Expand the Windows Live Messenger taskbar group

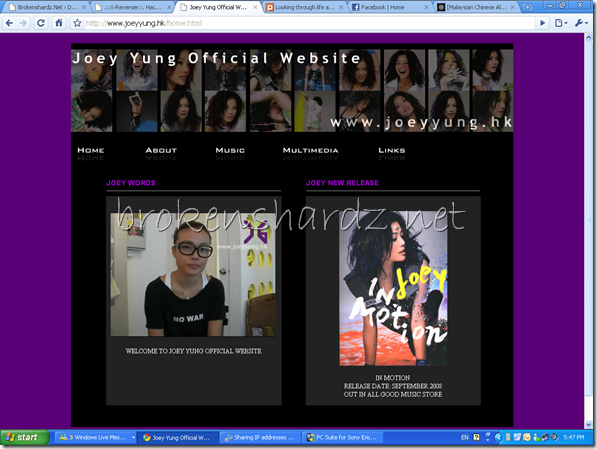[133, 438]
